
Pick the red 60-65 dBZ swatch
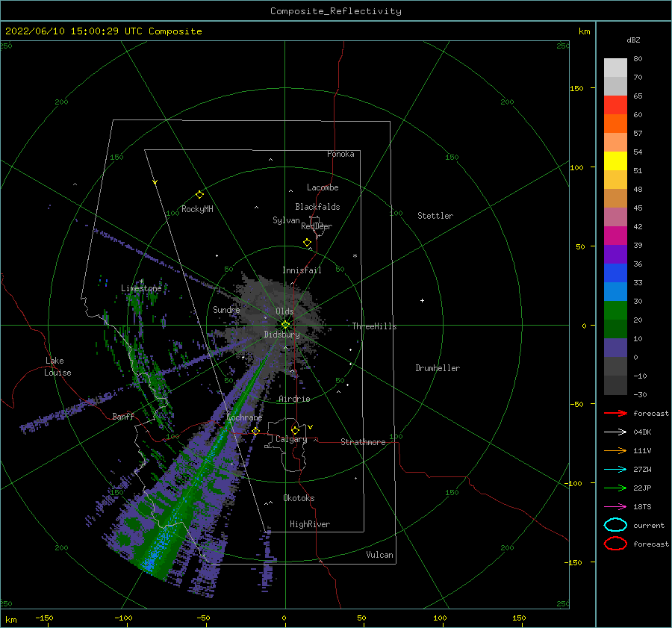pos(615,105)
